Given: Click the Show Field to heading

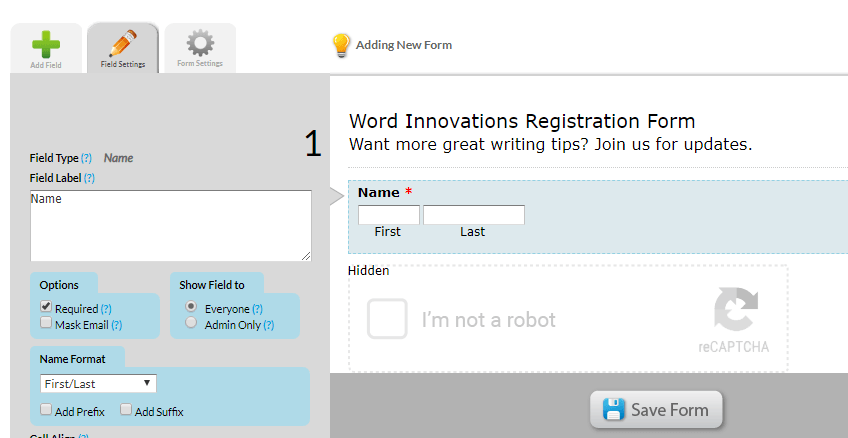Looking at the screenshot, I should coord(212,285).
